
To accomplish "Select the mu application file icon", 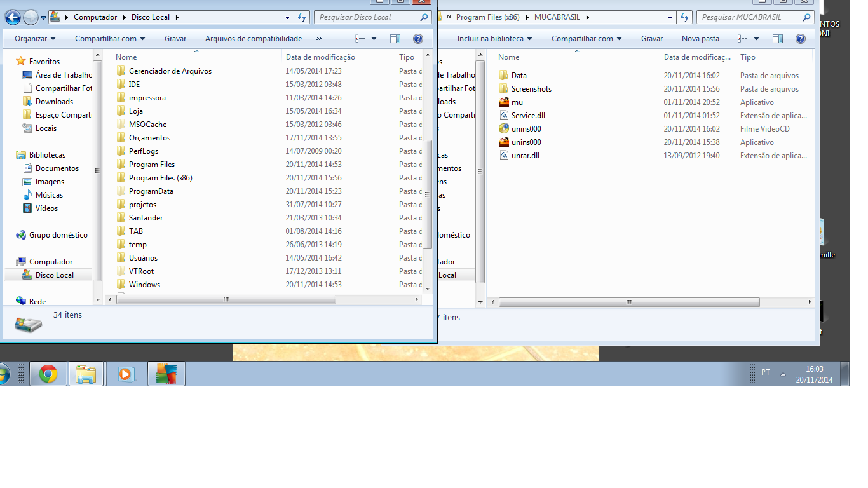I will pos(504,102).
